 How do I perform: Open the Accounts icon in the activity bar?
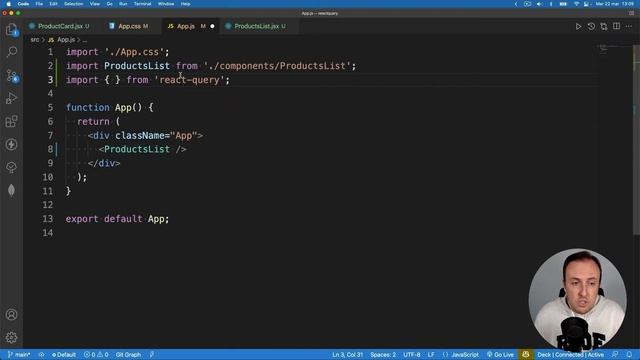(x=11, y=315)
